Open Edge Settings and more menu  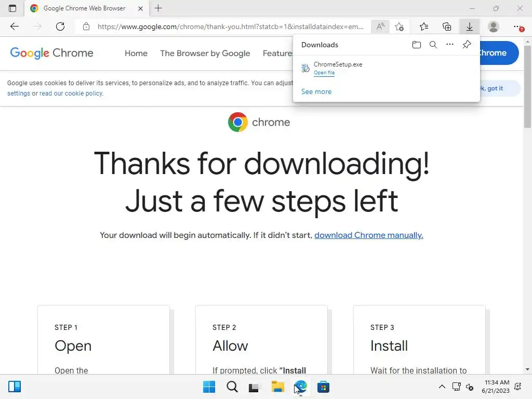518,26
